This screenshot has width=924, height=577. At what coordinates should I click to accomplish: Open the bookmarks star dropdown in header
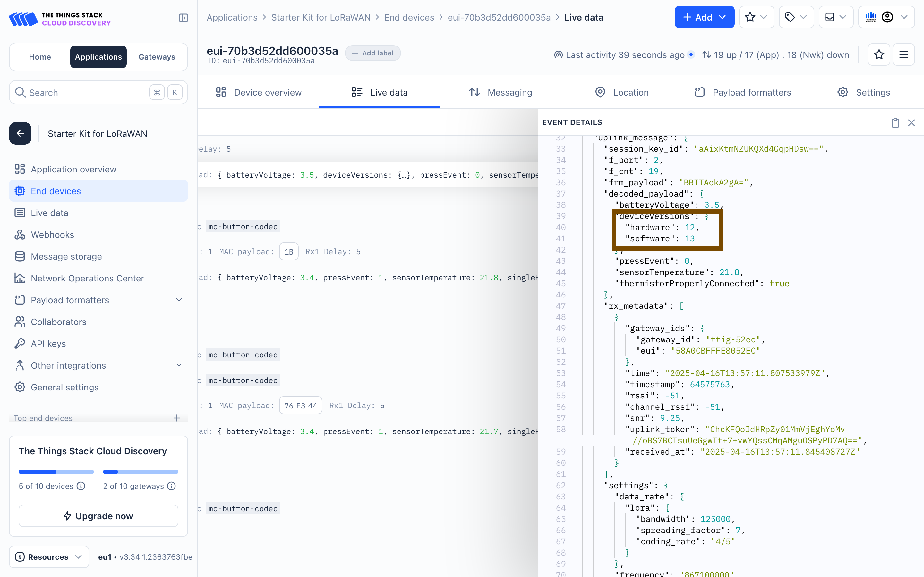[757, 17]
